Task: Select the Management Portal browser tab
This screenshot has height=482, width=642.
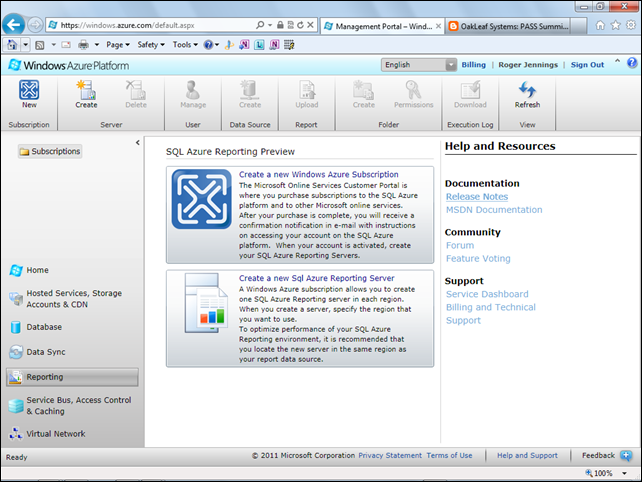Action: 381,26
